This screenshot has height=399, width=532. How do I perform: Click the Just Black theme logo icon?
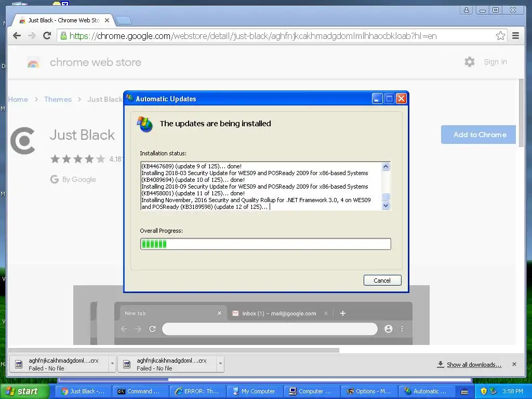23,141
